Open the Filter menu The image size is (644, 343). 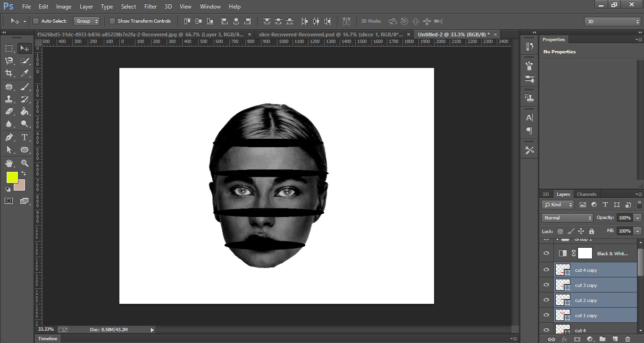[x=151, y=7]
